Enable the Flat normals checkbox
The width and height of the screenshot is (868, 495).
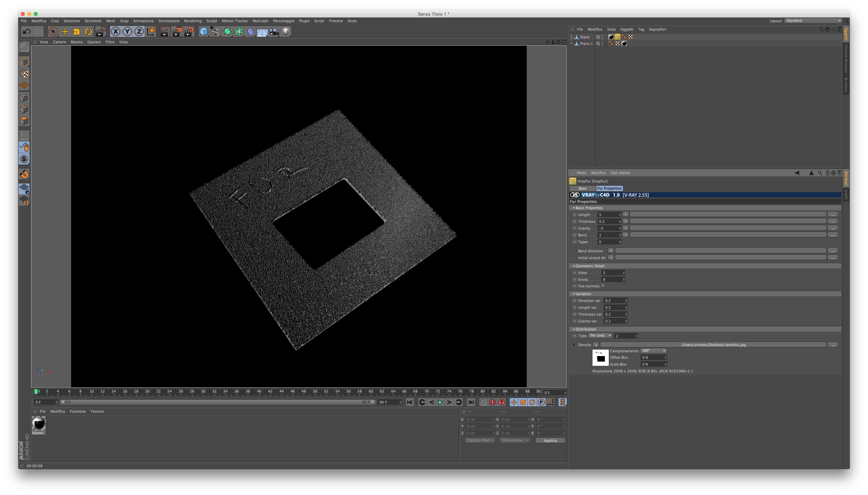point(603,286)
